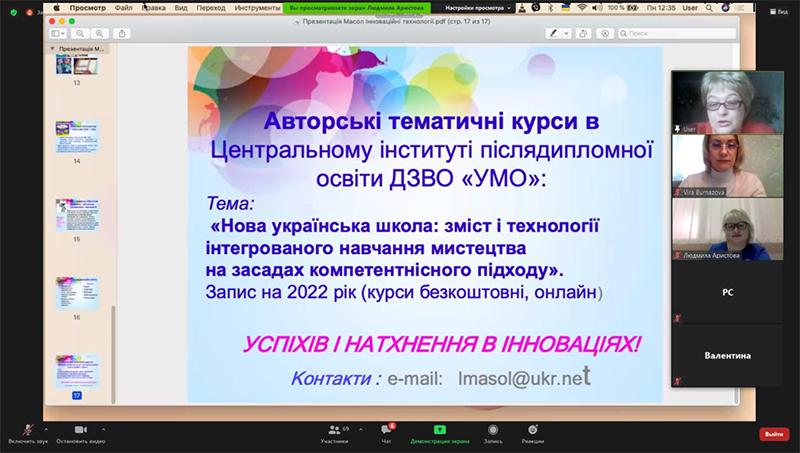The width and height of the screenshot is (800, 453).
Task: Click Siri icon in menu bar
Action: pyautogui.click(x=726, y=8)
